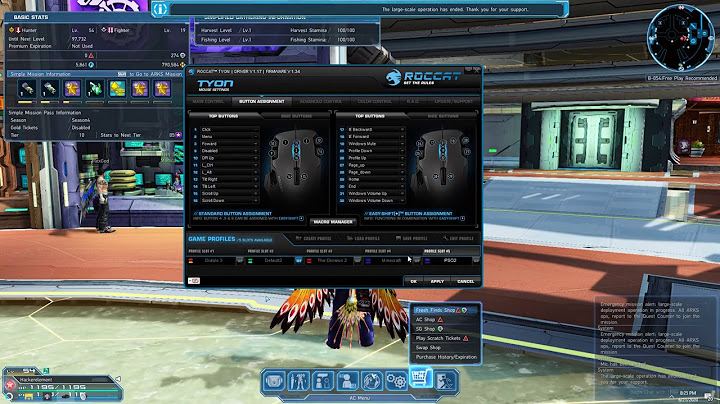Click the Fighter subclass icon in Basic Stats
The image size is (720, 404).
110,30
